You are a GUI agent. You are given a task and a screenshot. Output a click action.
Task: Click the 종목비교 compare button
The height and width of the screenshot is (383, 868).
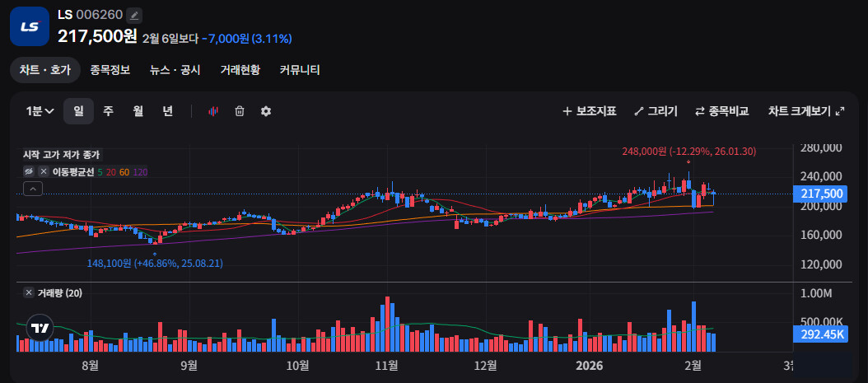[722, 111]
